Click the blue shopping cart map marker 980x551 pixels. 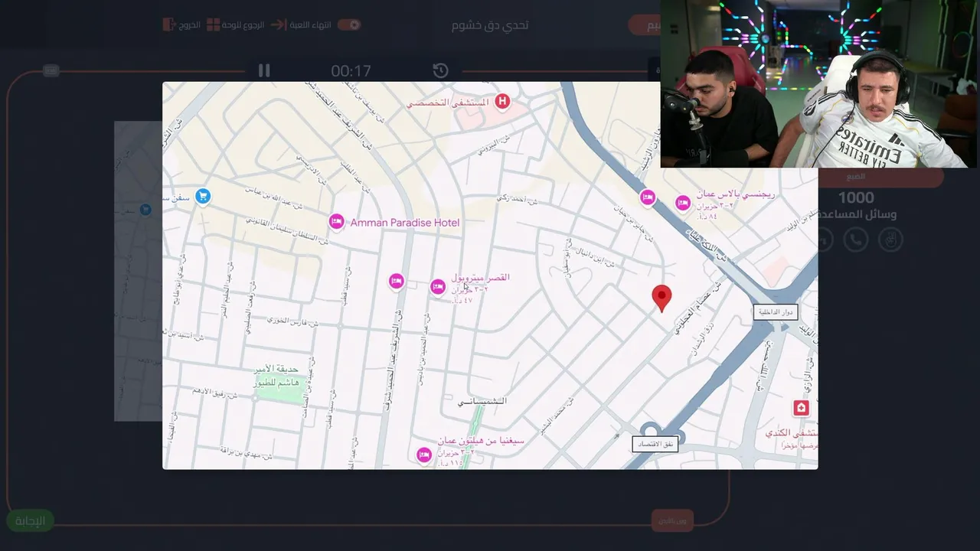[x=202, y=197]
